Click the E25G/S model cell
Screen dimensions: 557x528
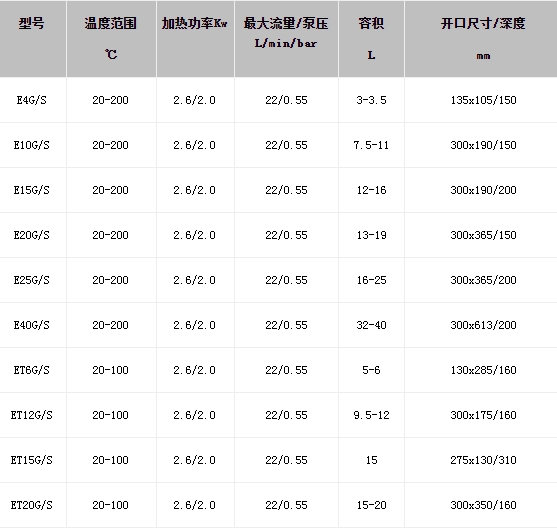pos(32,280)
